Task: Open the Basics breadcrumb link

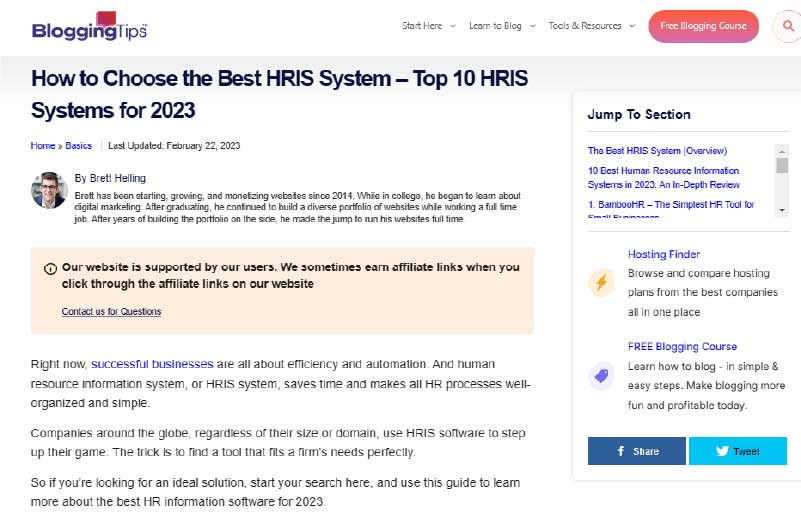Action: [79, 146]
